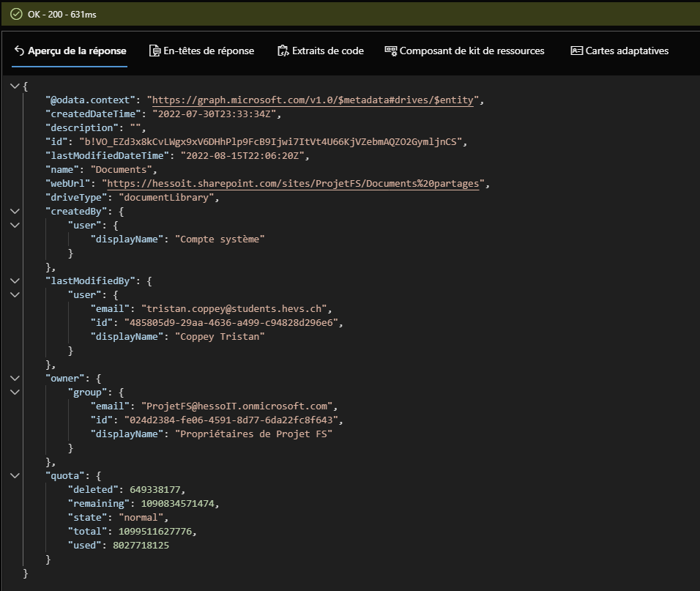The height and width of the screenshot is (591, 700).
Task: Click the remaining value 1090834571474
Action: pos(178,504)
